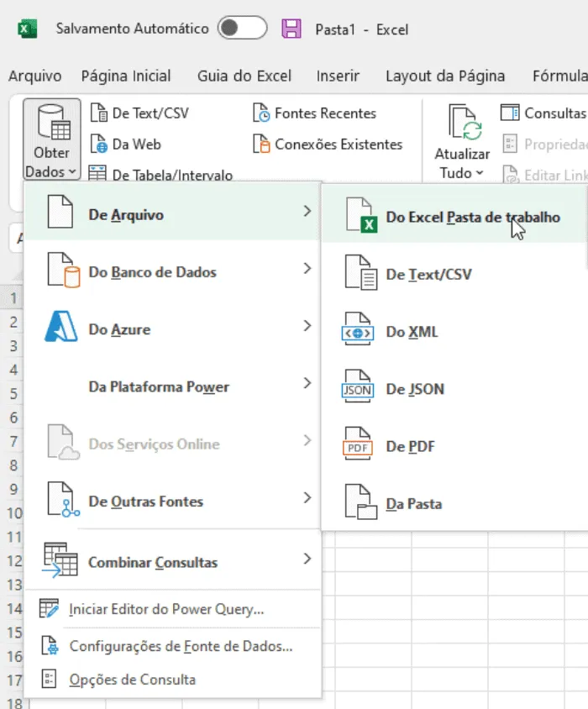Click the Azure logo icon
The height and width of the screenshot is (709, 588).
[x=61, y=326]
